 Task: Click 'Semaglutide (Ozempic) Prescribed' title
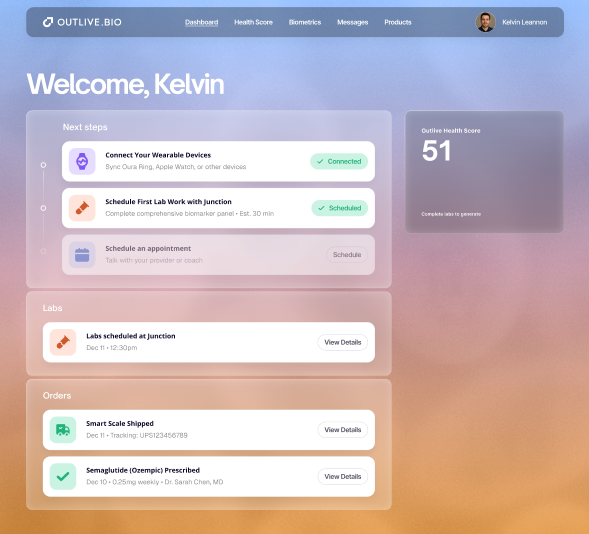(x=143, y=470)
